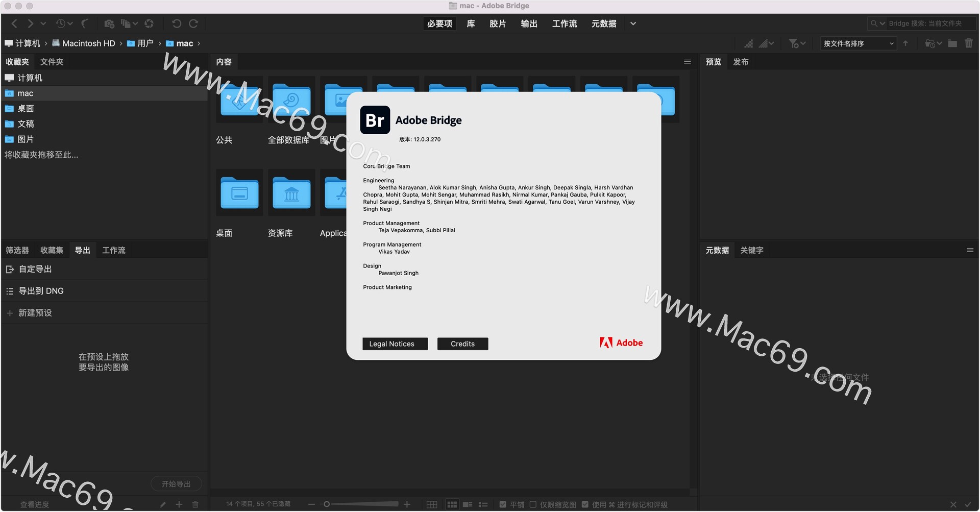The width and height of the screenshot is (980, 512).
Task: Open the 发布 panel tab
Action: [741, 62]
